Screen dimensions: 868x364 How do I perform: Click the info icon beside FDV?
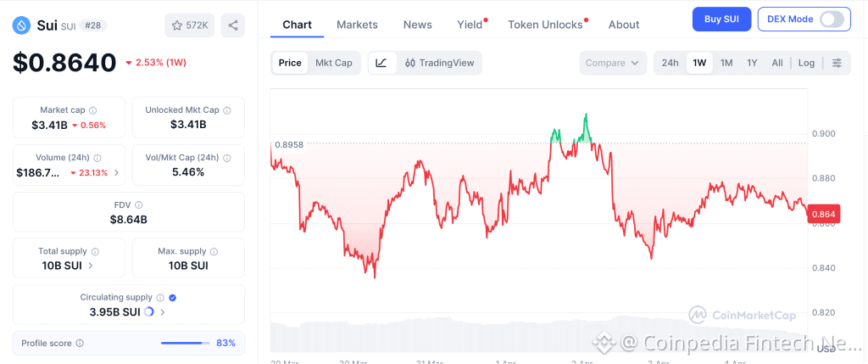[139, 205]
